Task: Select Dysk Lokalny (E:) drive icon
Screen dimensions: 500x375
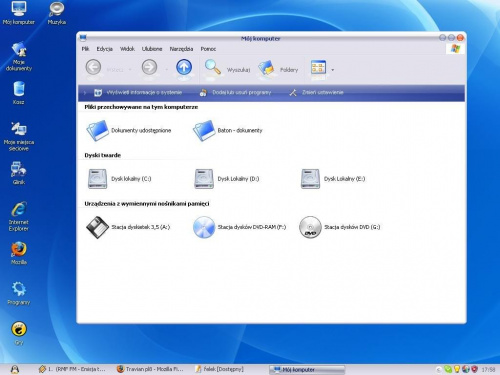Action: point(310,179)
